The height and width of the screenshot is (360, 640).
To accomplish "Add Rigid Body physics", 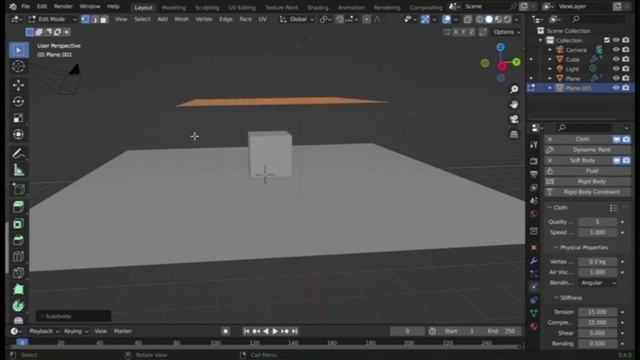I will click(588, 182).
